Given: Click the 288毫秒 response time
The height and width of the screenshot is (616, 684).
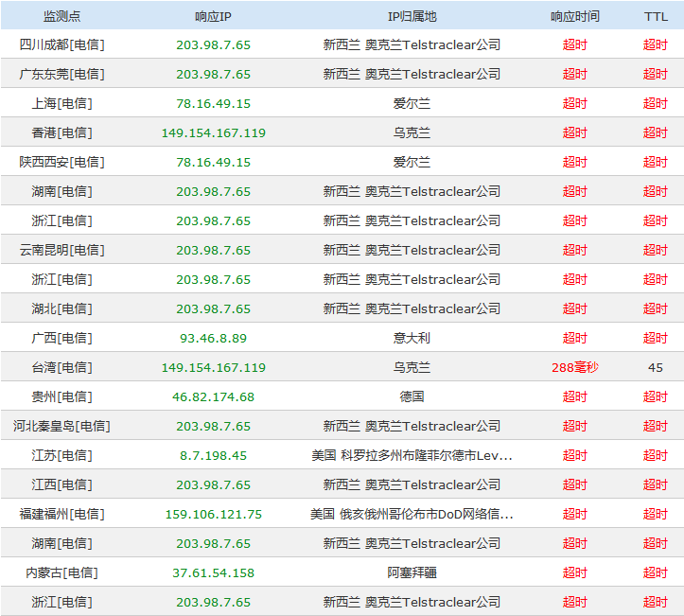Looking at the screenshot, I should (x=575, y=367).
